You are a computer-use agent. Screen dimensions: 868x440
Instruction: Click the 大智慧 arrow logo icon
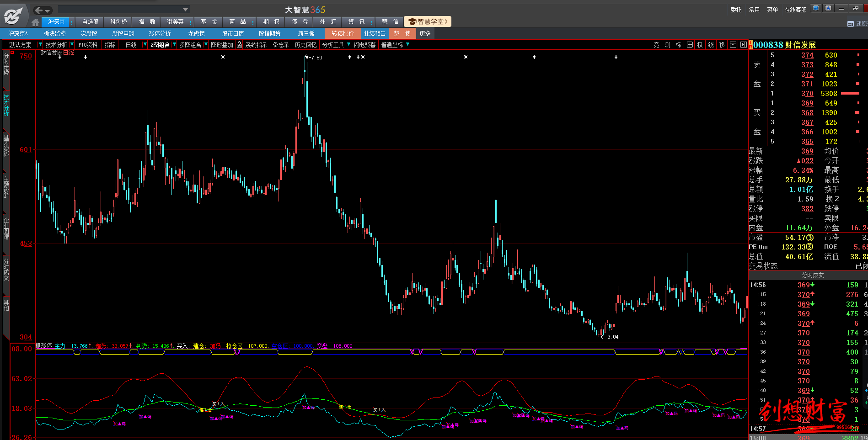[13, 16]
